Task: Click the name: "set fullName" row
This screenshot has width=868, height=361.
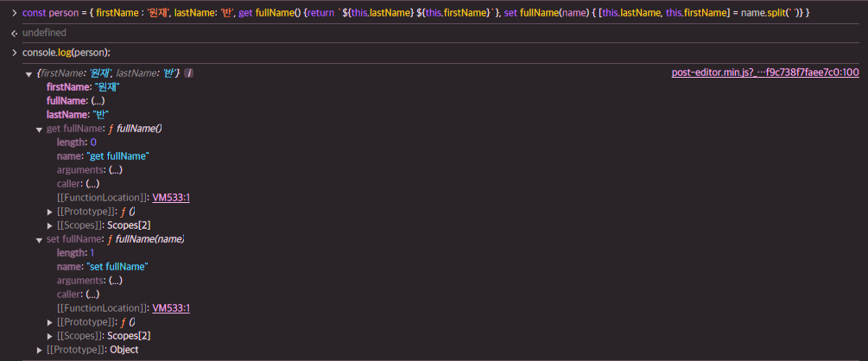Action: tap(103, 267)
